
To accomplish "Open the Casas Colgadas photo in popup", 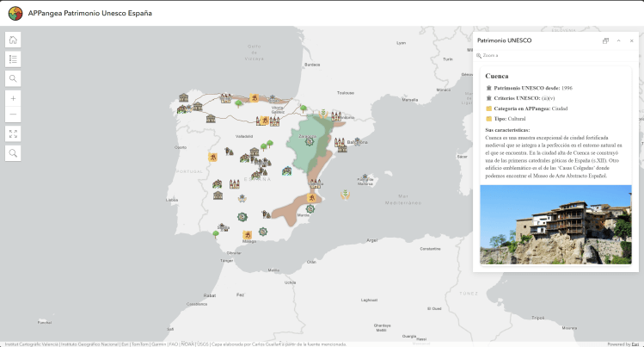I will [555, 225].
